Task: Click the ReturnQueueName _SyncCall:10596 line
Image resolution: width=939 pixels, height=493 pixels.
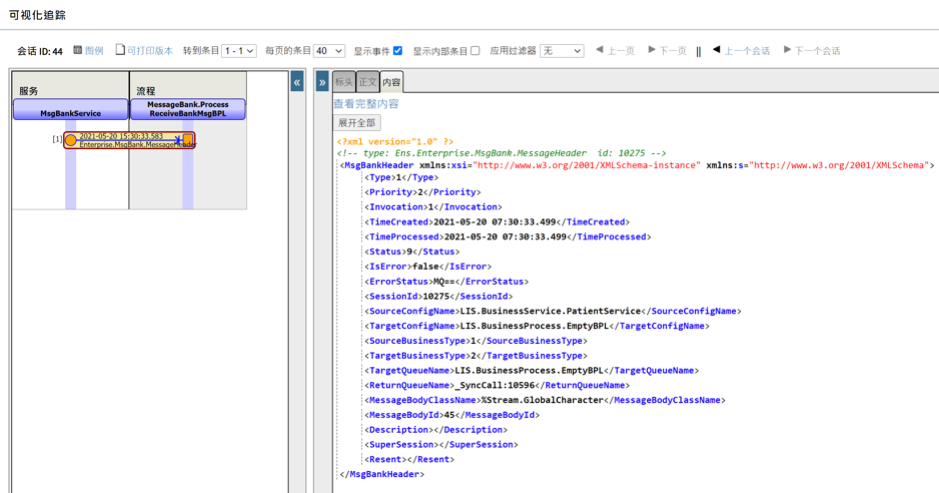Action: click(x=497, y=385)
